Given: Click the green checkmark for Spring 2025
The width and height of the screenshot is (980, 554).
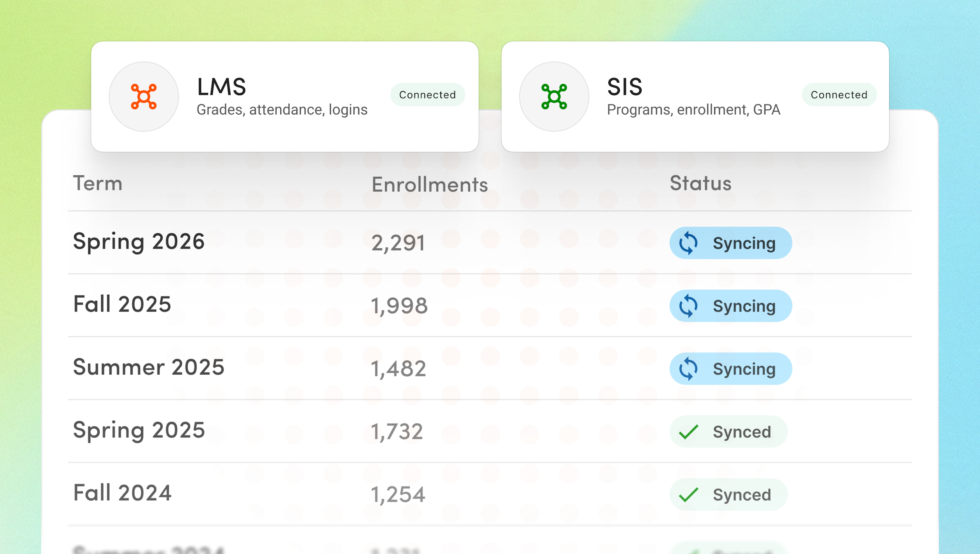Looking at the screenshot, I should click(x=688, y=431).
